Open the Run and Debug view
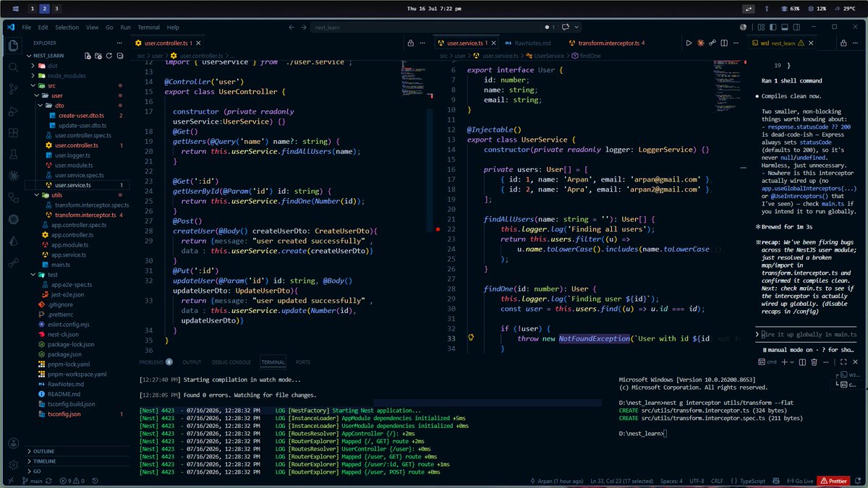 coord(13,111)
